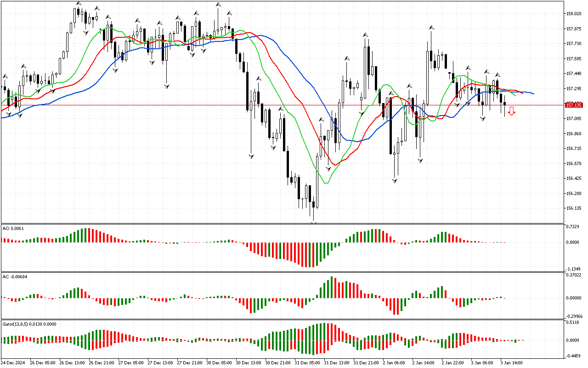Select the Gator panel 0.0000 zero level

pos(573,340)
